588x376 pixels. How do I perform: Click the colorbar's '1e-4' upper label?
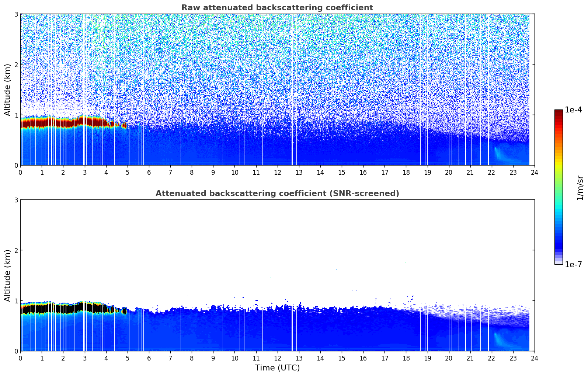[573, 110]
